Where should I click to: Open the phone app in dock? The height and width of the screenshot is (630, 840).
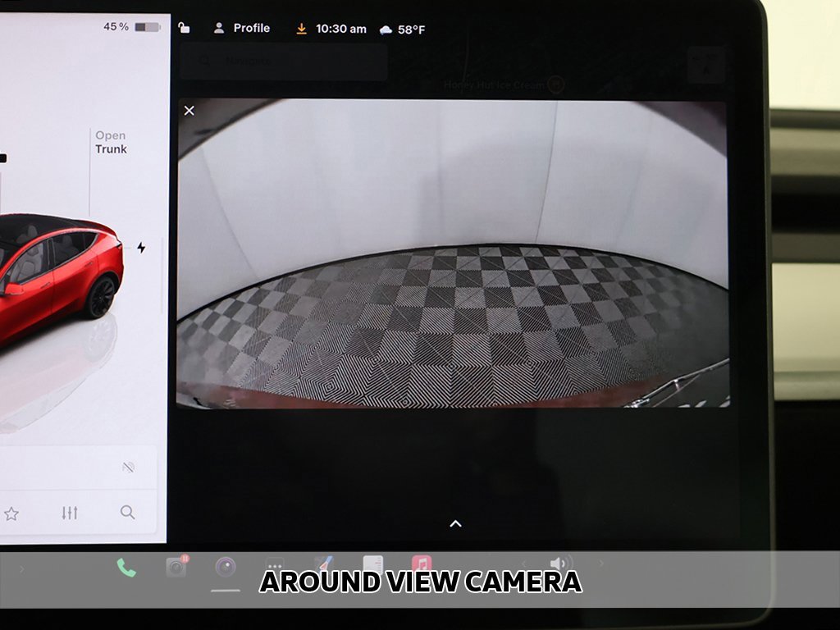126,567
